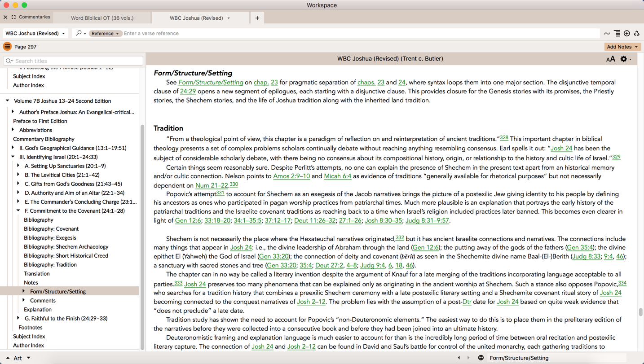Screen dimensions: 644x364
Task: Open the gear settings menu
Action: pos(623,59)
